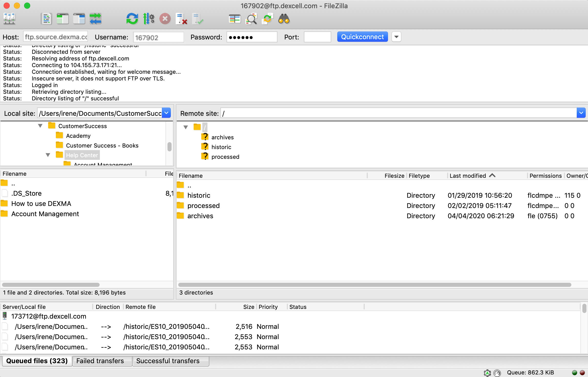Toggle synchronized browsing icon
Screen dimensions: 588x377
(267, 19)
